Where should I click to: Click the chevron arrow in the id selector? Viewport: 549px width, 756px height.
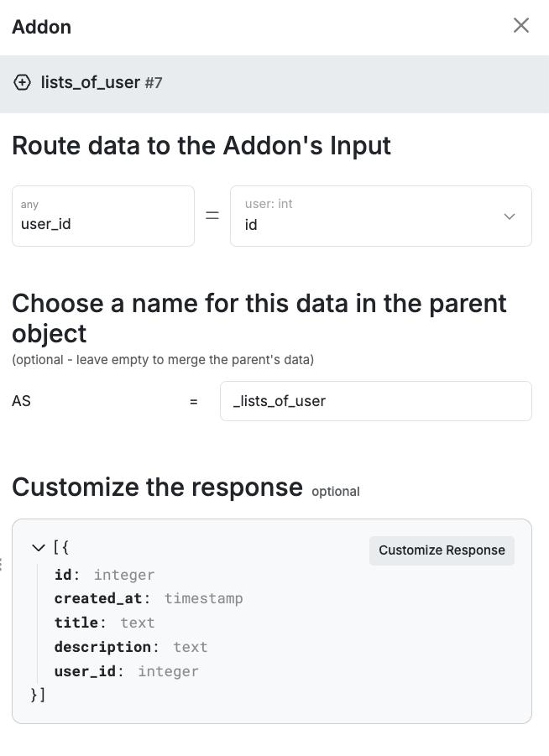pos(510,216)
